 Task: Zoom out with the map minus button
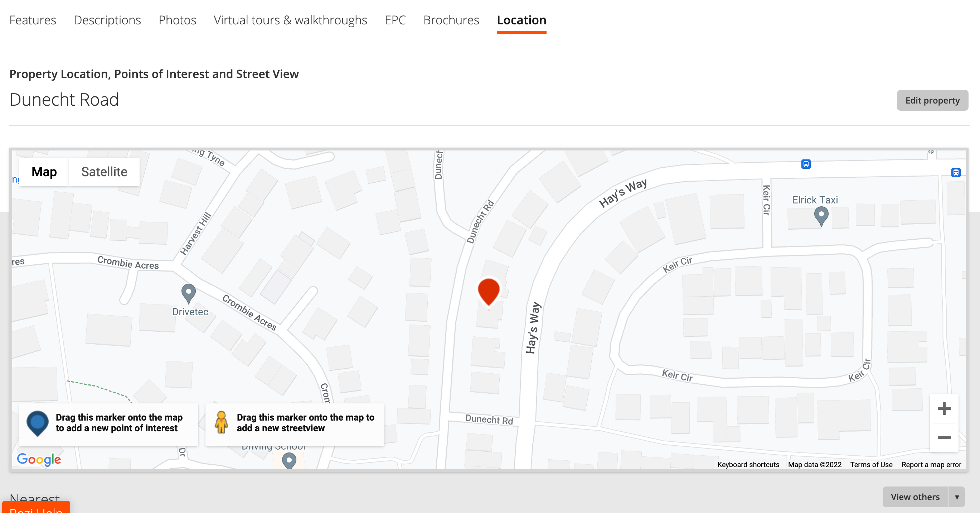[944, 438]
